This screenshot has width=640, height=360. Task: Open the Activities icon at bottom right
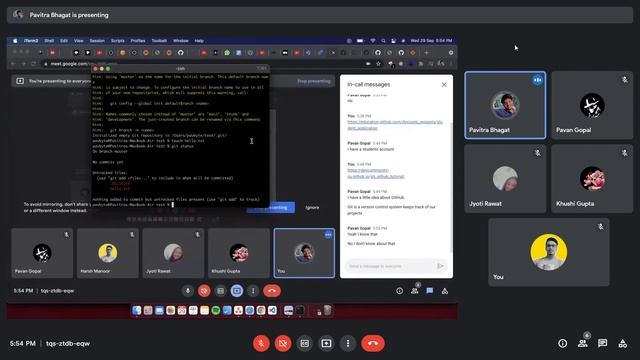622,343
